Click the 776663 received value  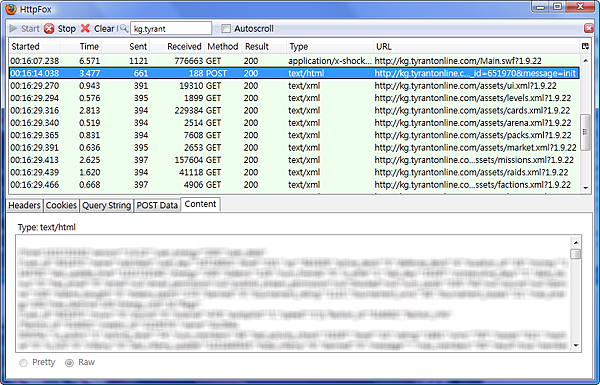tap(188, 61)
